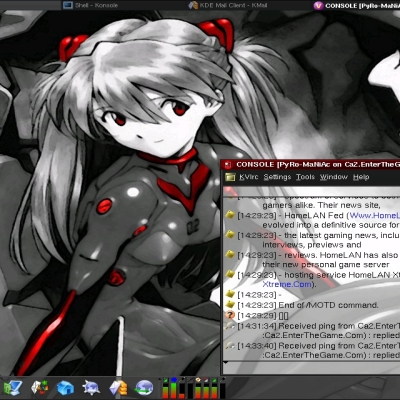The width and height of the screenshot is (400, 400).
Task: Click text 'interviews, previews and'
Action: click(312, 245)
